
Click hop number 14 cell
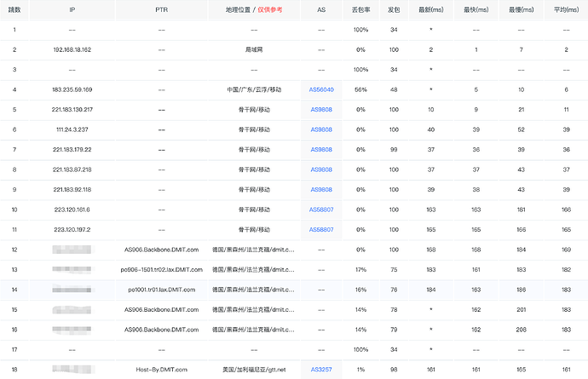[14, 290]
